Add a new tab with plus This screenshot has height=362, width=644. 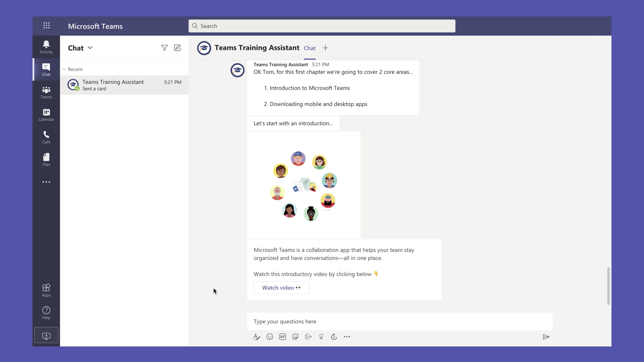coord(325,48)
